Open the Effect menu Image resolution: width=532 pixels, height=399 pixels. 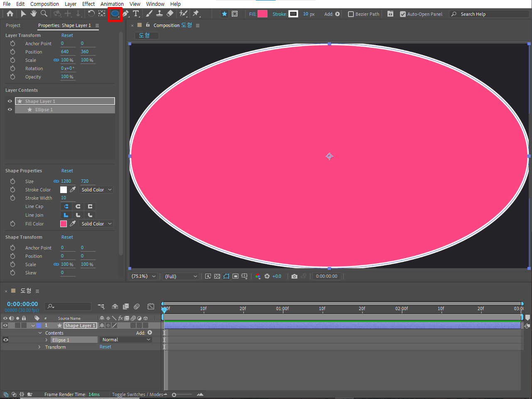tap(88, 4)
